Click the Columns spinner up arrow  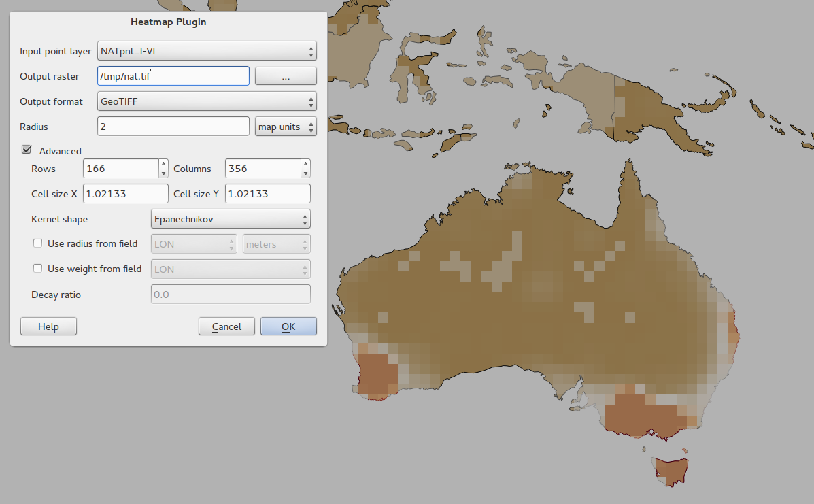click(305, 165)
